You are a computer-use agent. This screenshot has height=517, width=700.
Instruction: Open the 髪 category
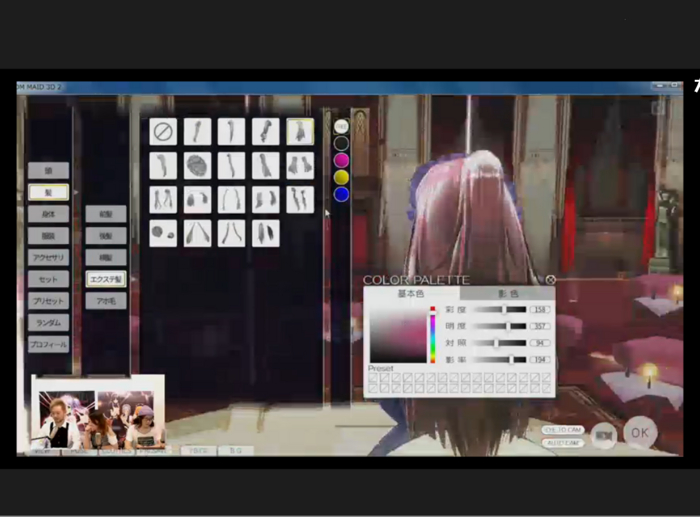coord(49,192)
